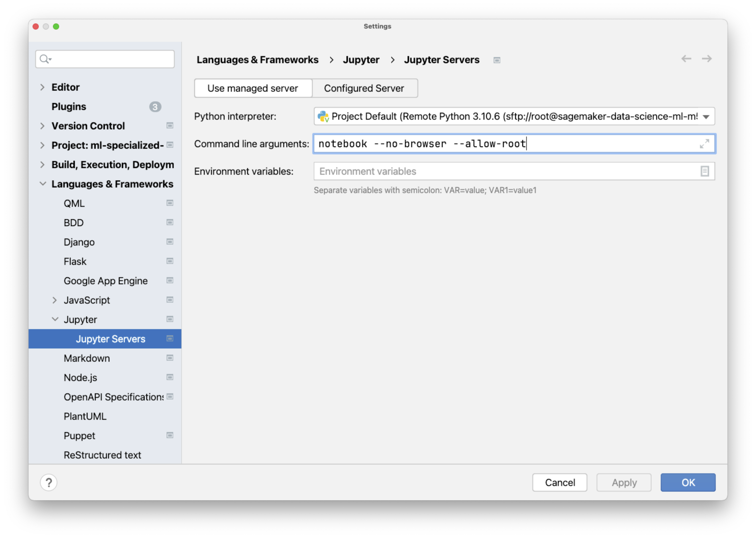756x538 pixels.
Task: Click the Jupyter breadcrumb link
Action: pyautogui.click(x=361, y=60)
